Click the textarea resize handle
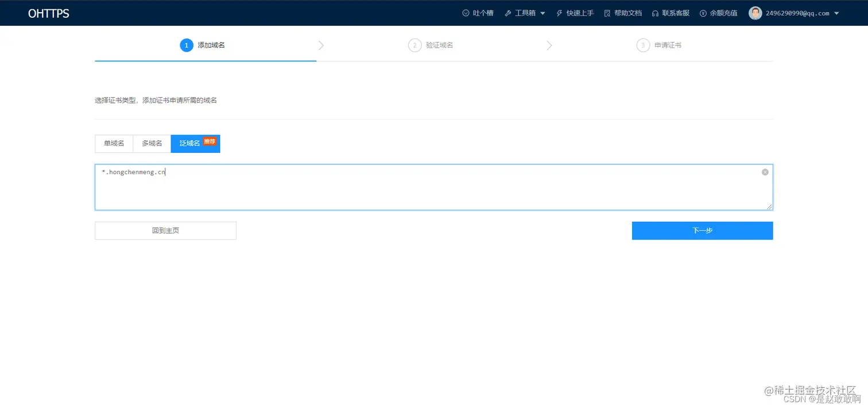This screenshot has height=408, width=868. [x=769, y=206]
